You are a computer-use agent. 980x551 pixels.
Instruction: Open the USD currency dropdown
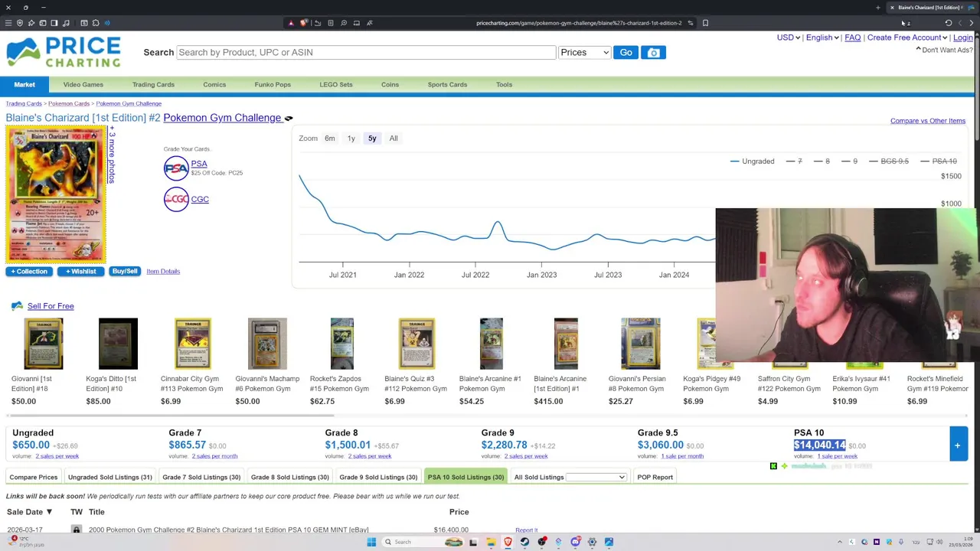[789, 37]
